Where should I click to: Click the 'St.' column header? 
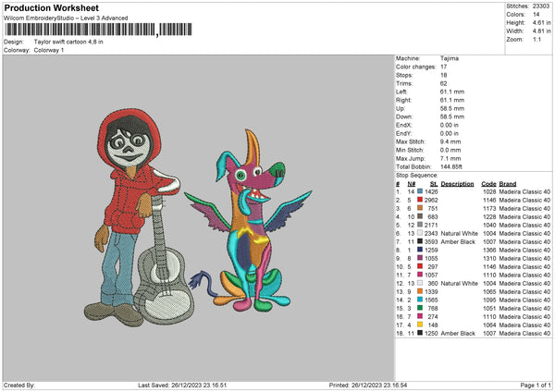434,184
